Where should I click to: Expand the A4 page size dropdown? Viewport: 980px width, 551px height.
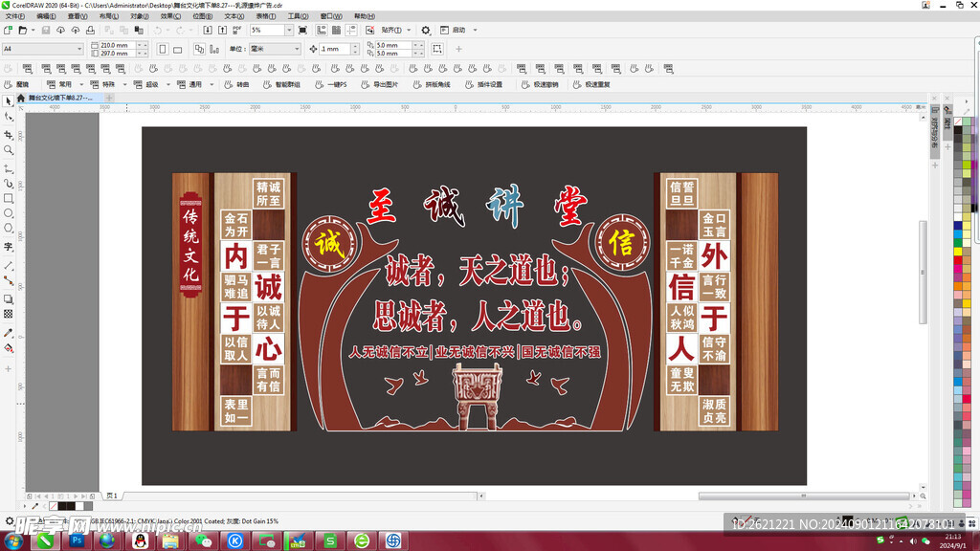click(79, 49)
